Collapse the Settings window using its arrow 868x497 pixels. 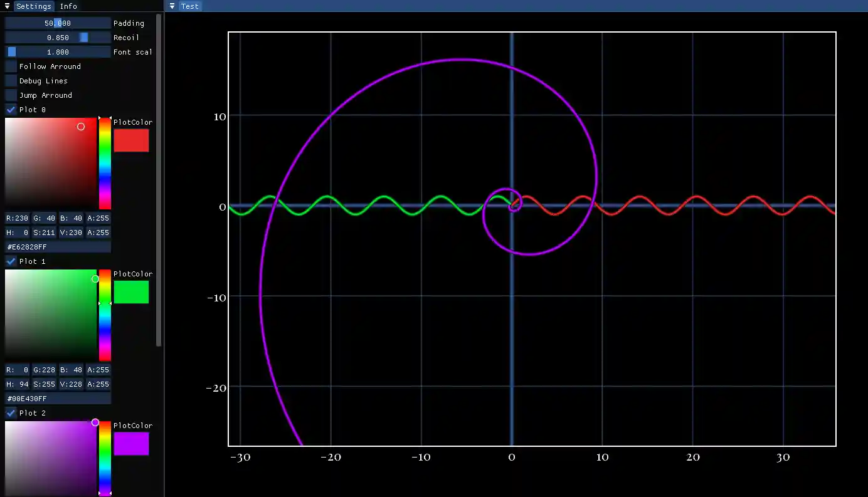6,6
